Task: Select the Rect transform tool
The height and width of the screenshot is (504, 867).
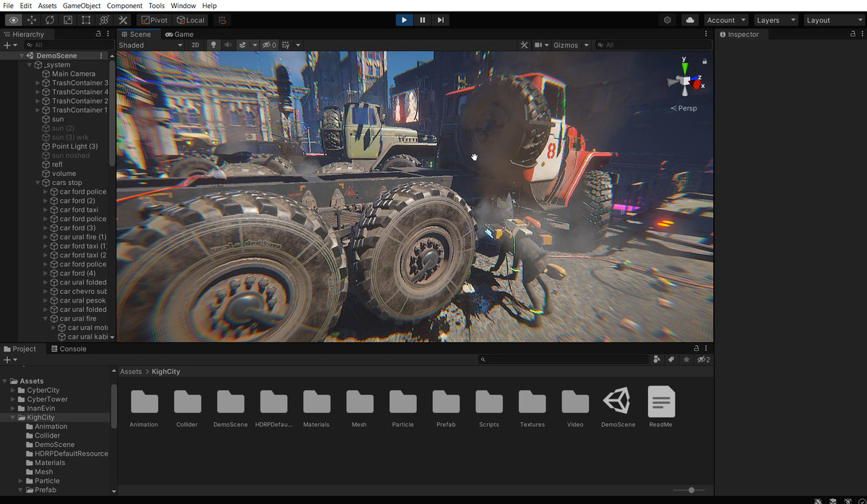Action: (x=86, y=20)
